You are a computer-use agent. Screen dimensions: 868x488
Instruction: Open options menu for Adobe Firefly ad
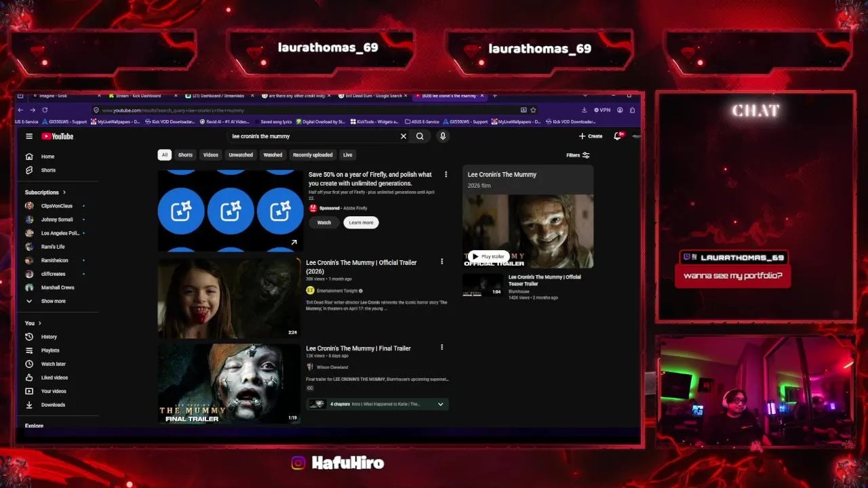[x=446, y=175]
